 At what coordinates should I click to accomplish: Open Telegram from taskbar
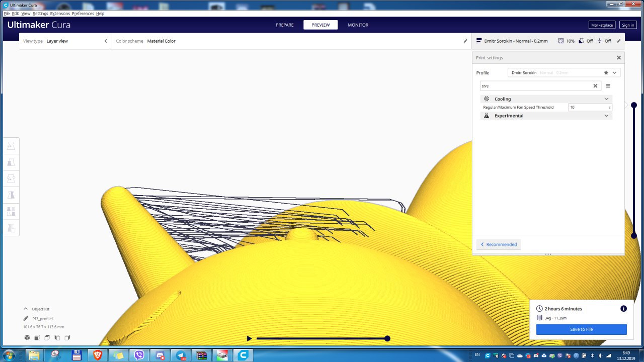[x=181, y=355]
